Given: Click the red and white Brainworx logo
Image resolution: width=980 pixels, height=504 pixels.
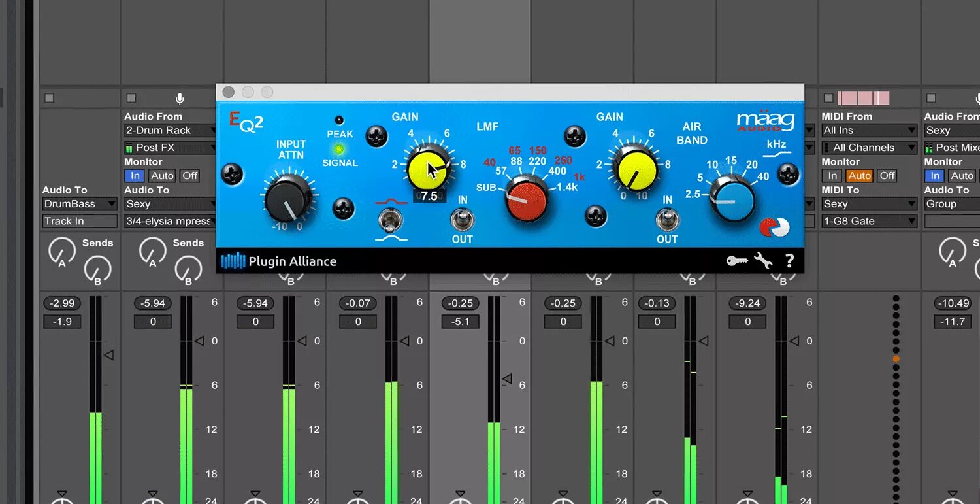Looking at the screenshot, I should click(x=774, y=227).
